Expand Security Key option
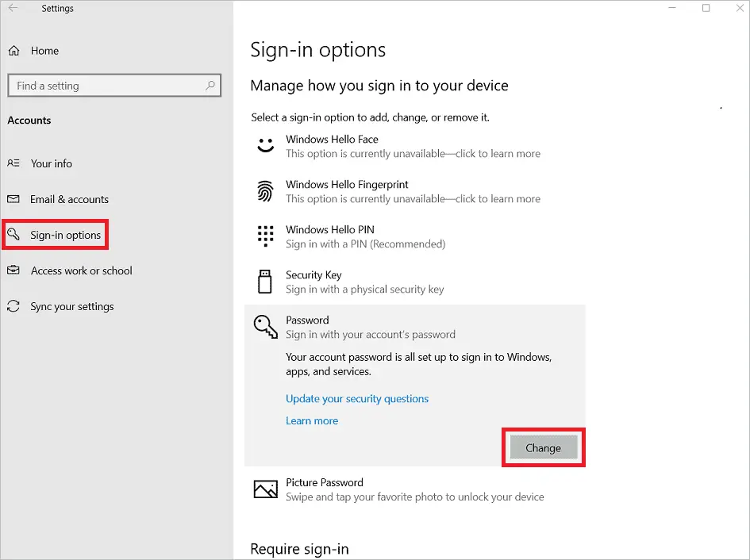This screenshot has height=560, width=750. tap(415, 282)
